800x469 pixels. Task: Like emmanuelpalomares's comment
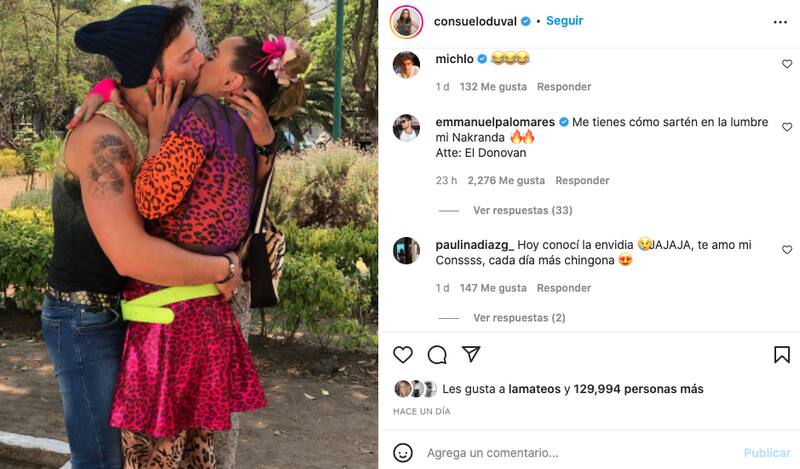(787, 127)
